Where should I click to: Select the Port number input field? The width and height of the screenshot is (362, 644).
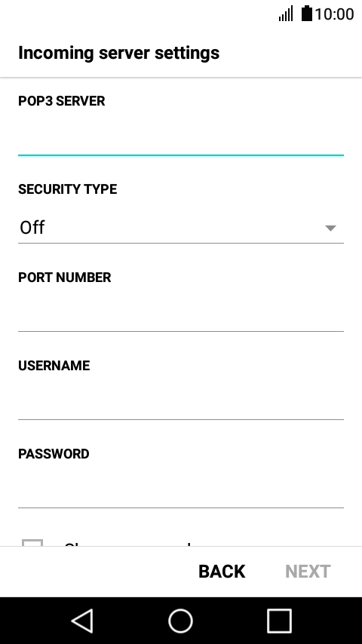click(181, 314)
